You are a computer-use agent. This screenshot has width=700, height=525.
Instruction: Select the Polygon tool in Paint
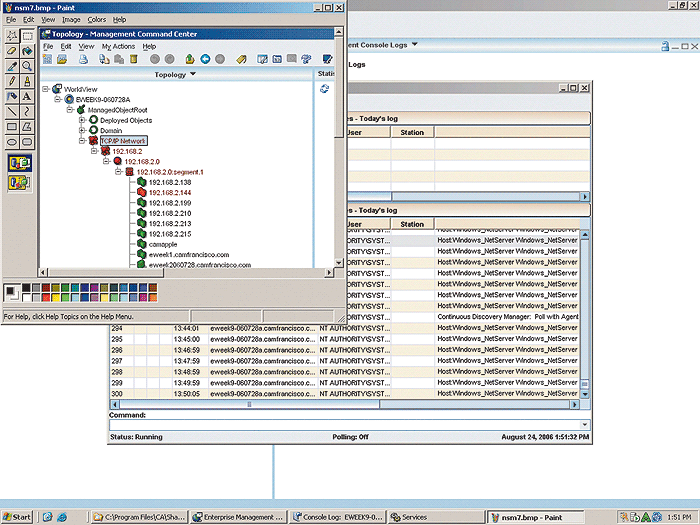pyautogui.click(x=27, y=126)
